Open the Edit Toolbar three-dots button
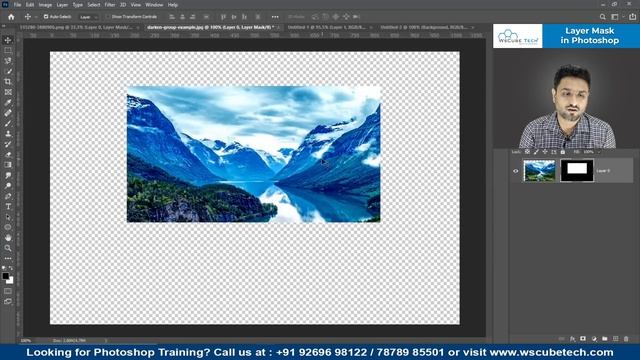640x360 pixels. pyautogui.click(x=8, y=258)
